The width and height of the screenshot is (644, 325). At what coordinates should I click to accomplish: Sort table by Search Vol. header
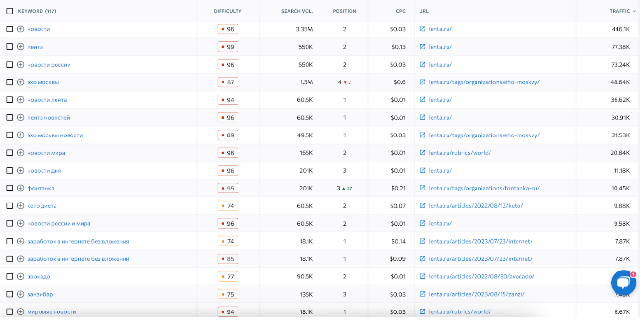(x=297, y=11)
